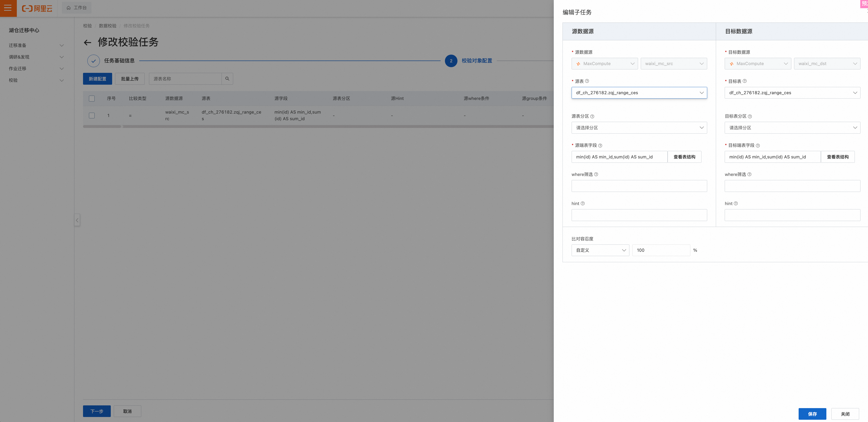
Task: Open waixi_mc_src datasource dropdown
Action: pyautogui.click(x=674, y=64)
